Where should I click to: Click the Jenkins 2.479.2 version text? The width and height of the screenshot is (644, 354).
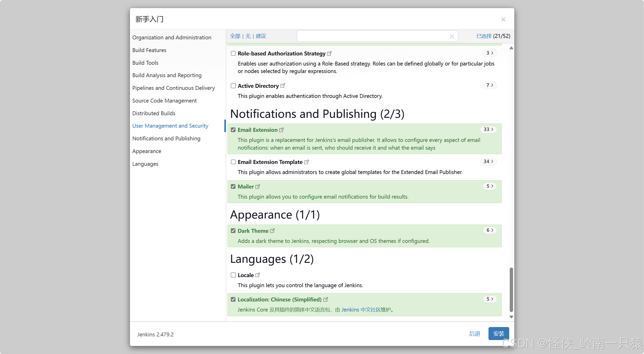[155, 335]
